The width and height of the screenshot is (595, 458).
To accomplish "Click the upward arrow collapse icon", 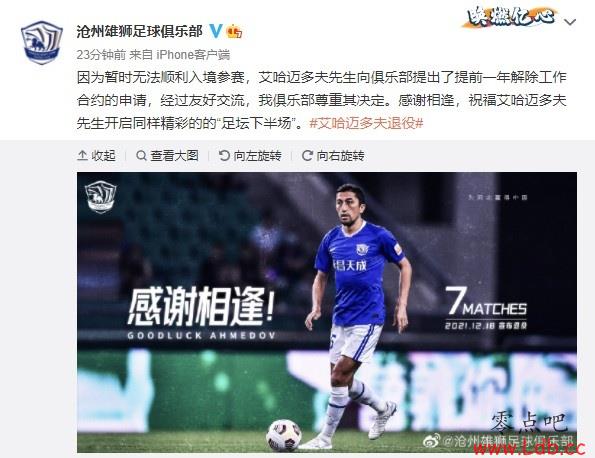I will [x=82, y=156].
